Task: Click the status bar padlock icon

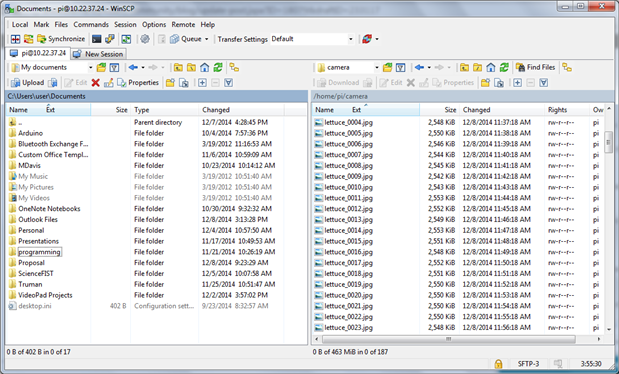Action: 498,364
